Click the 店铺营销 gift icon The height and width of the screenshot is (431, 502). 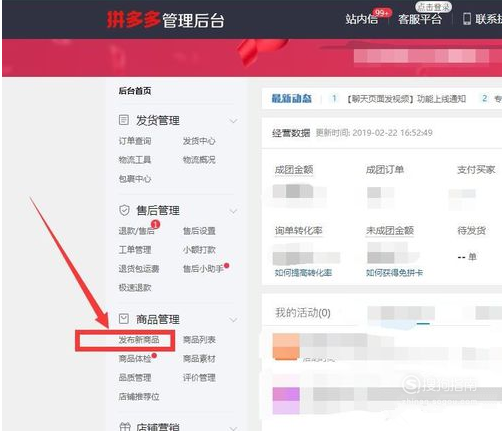(x=124, y=427)
